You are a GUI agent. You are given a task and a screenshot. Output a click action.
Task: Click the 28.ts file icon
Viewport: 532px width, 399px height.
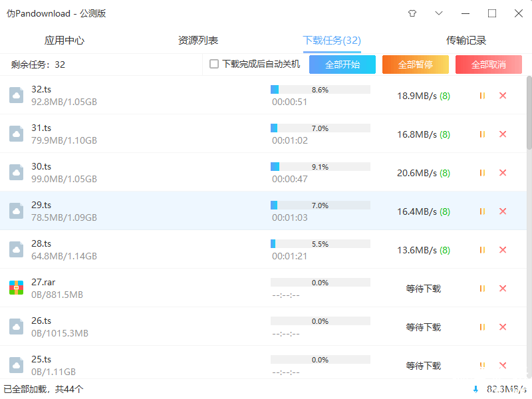[16, 249]
